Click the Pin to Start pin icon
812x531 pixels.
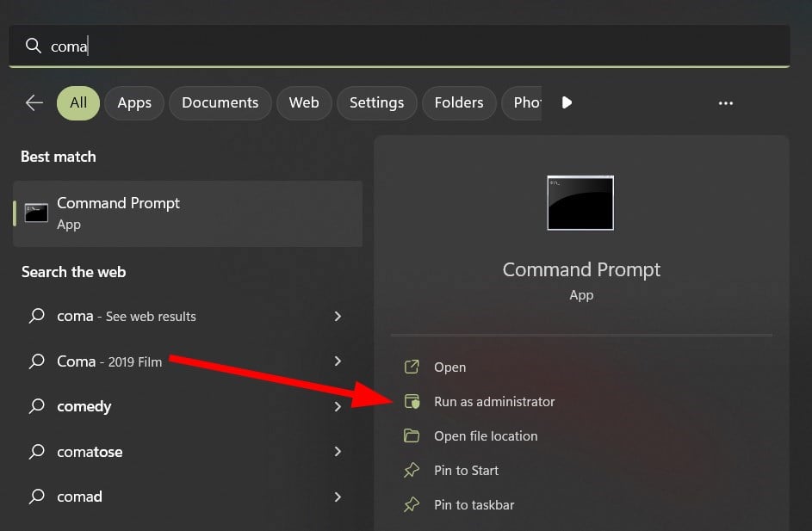pyautogui.click(x=412, y=471)
